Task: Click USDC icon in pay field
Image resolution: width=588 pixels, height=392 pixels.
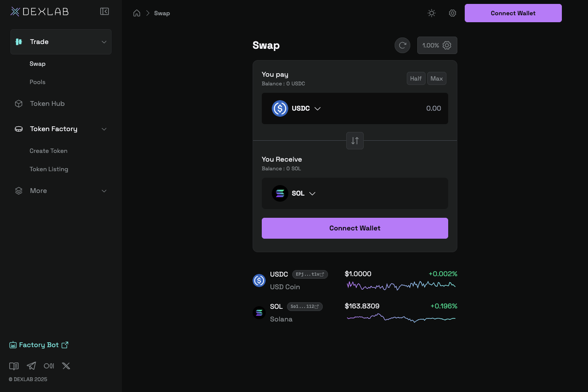Action: [x=280, y=108]
